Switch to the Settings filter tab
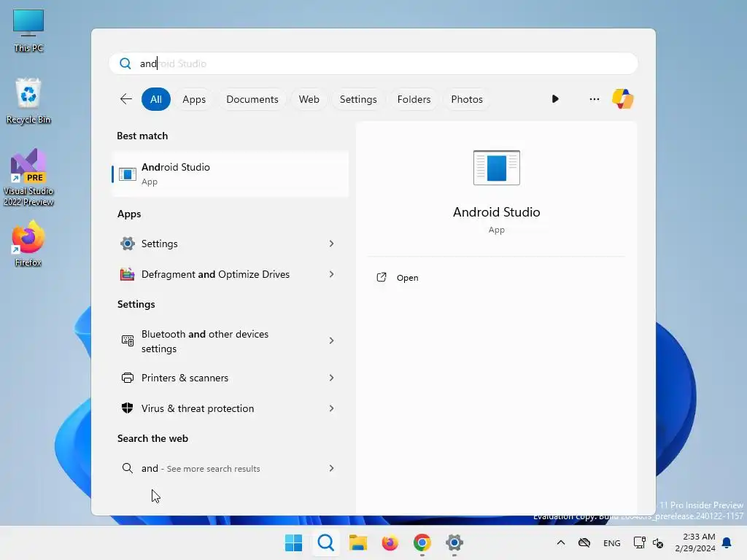 click(x=358, y=99)
